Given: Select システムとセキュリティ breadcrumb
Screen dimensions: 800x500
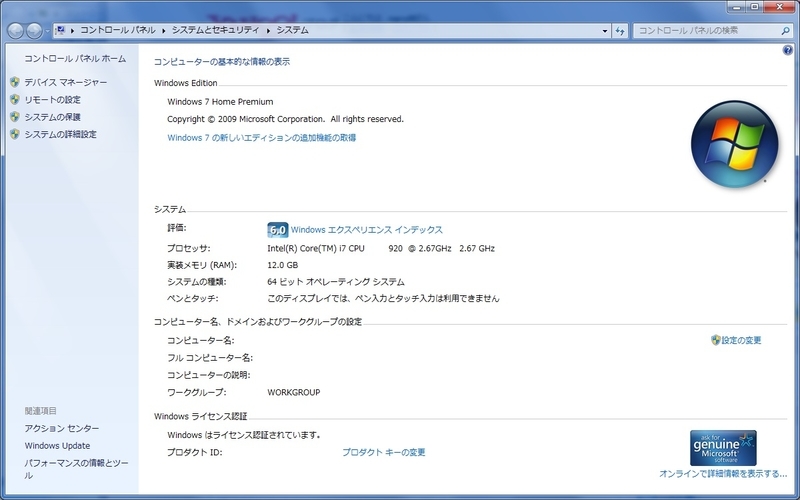Looking at the screenshot, I should coord(215,30).
